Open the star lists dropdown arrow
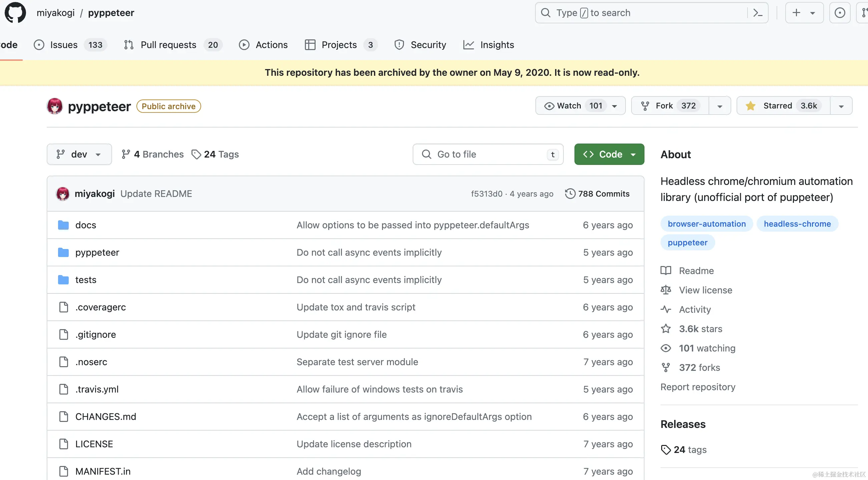The width and height of the screenshot is (868, 480). pyautogui.click(x=841, y=106)
